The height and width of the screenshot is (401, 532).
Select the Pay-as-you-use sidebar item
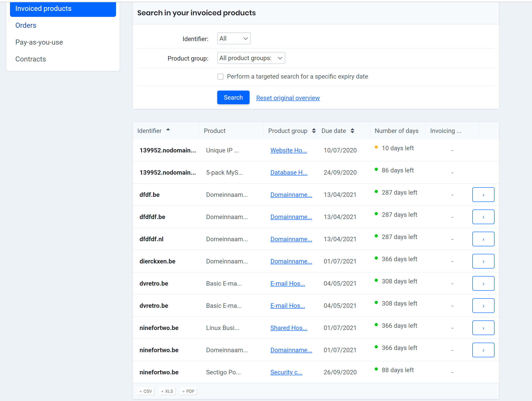39,42
